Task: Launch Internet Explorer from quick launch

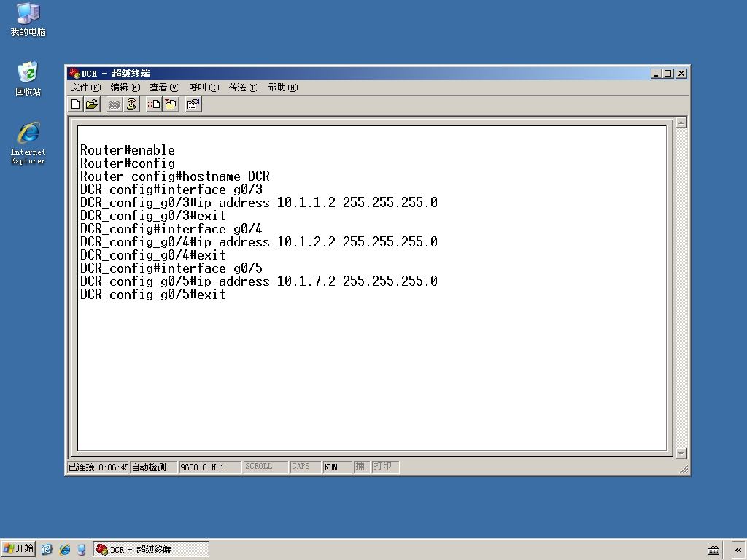Action: click(65, 550)
